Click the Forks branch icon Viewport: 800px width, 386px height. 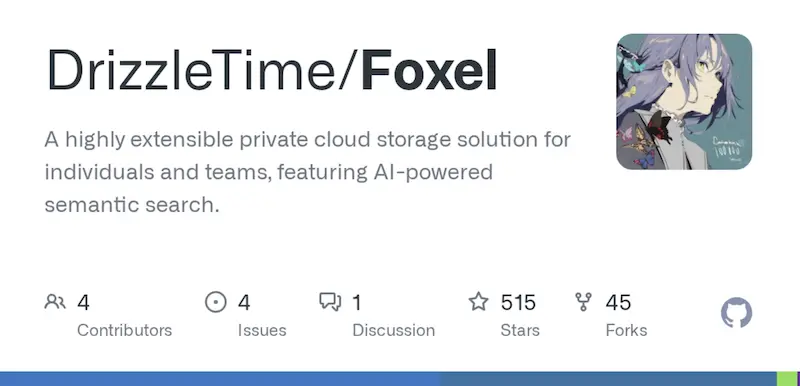click(583, 302)
